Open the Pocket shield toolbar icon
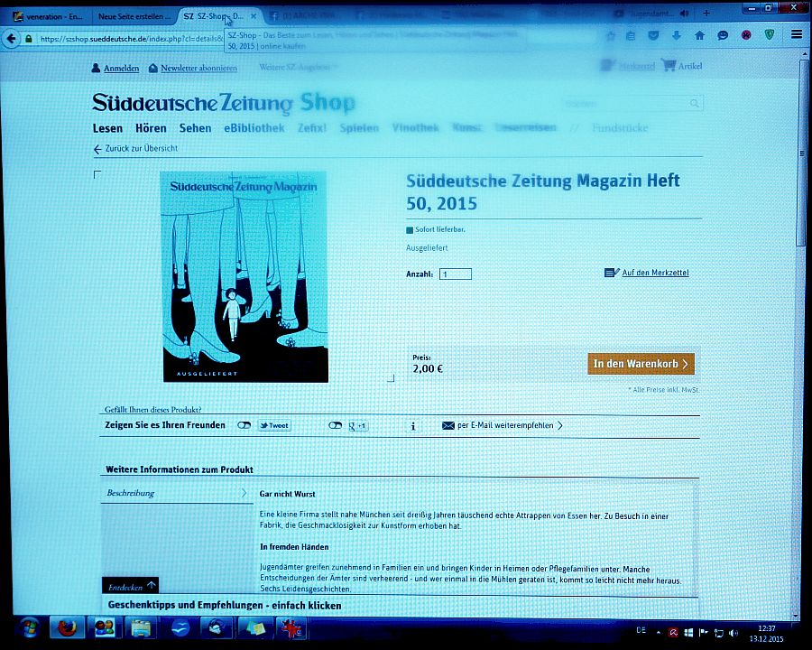812x650 pixels. pos(653,36)
